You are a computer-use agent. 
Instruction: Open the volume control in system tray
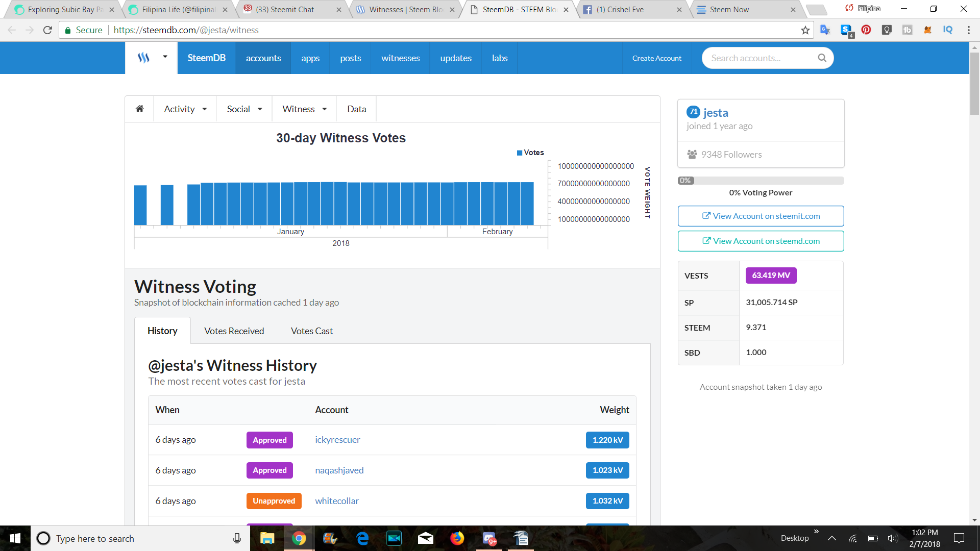pos(892,538)
